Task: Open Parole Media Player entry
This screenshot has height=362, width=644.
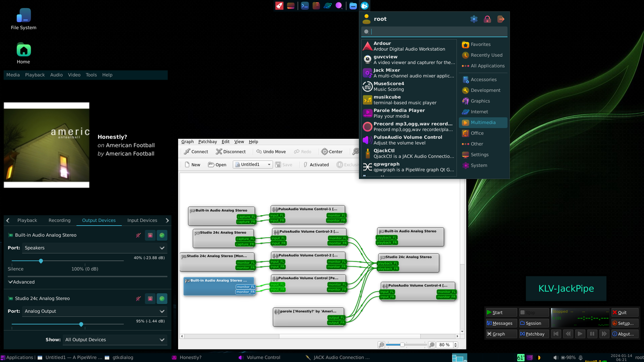Action: [x=409, y=113]
